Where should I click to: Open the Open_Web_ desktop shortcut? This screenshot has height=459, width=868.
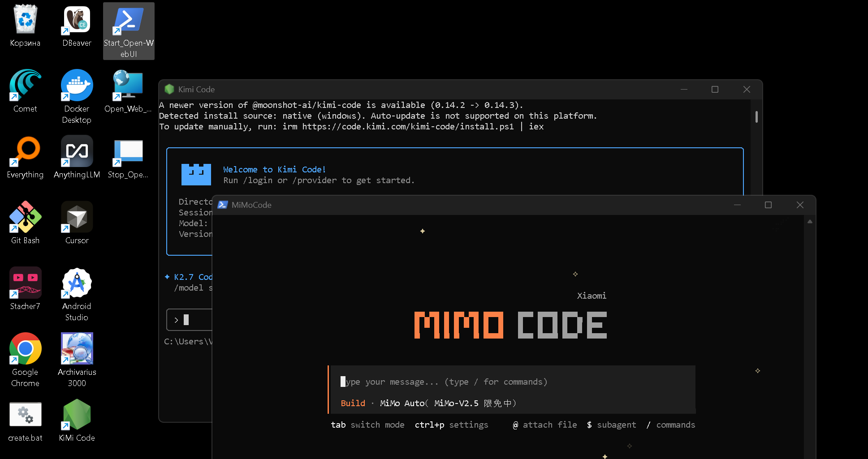[128, 91]
